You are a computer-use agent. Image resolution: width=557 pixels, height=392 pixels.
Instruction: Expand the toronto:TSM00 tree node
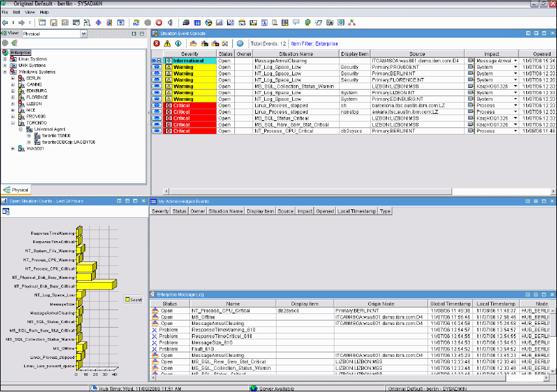pos(29,135)
